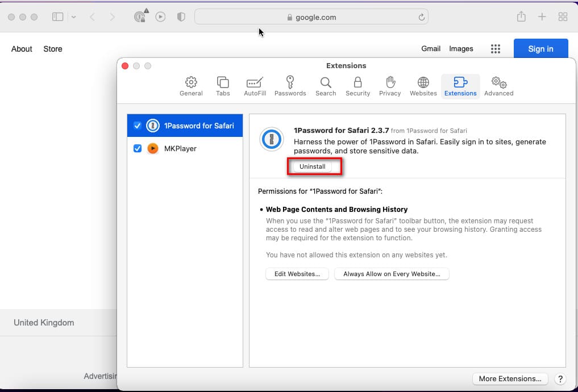Uncheck the MKPlayer extension checkbox
578x392 pixels.
pyautogui.click(x=138, y=148)
